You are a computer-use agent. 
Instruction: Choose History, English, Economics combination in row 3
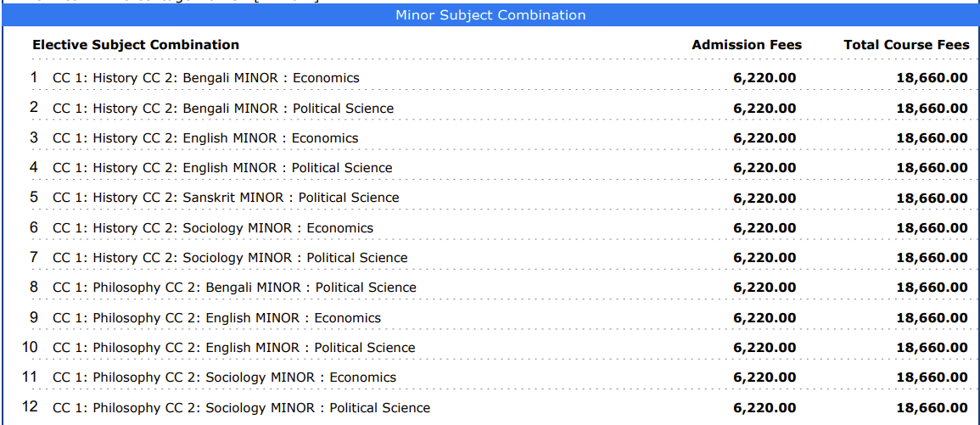coord(205,138)
